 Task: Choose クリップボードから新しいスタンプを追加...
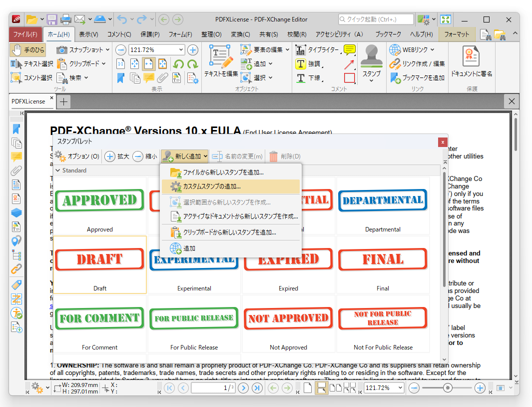231,232
